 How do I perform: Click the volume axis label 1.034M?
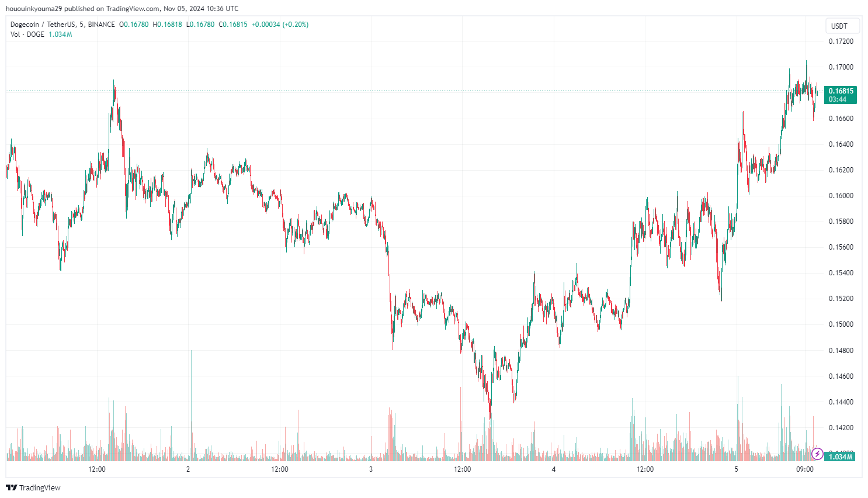(x=840, y=456)
